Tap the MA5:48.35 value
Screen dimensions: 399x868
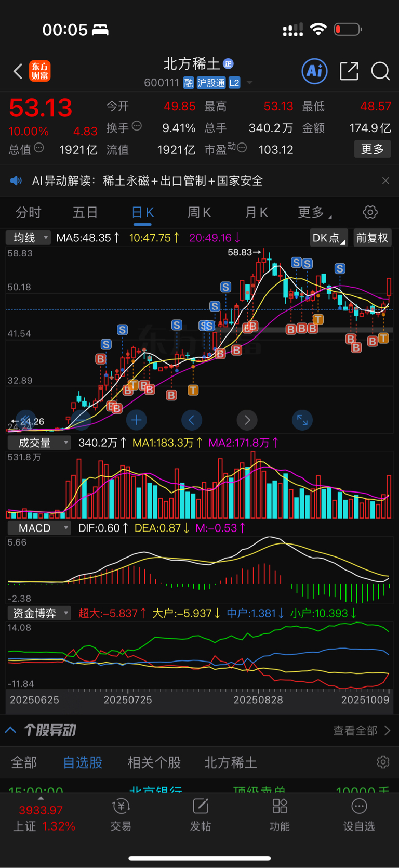pyautogui.click(x=88, y=238)
